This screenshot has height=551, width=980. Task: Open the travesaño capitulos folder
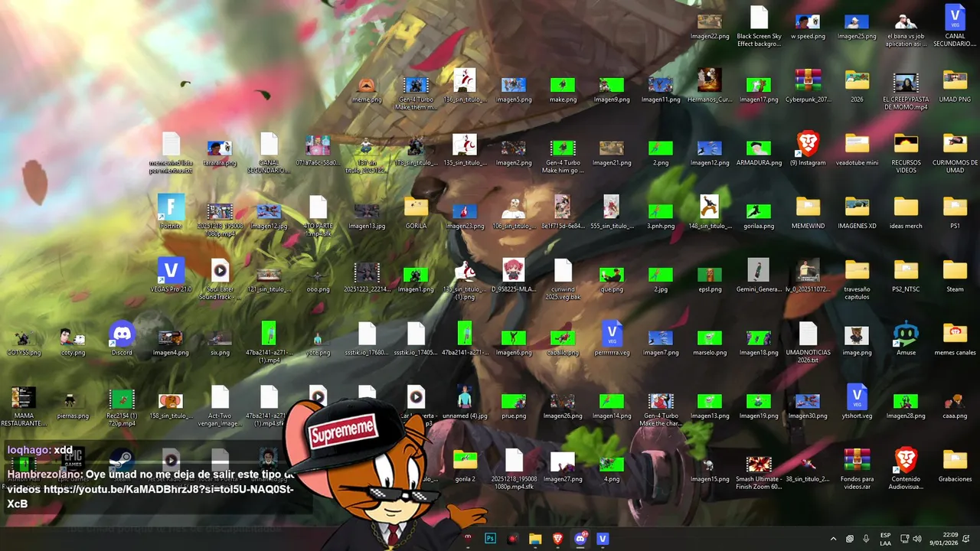coord(857,279)
